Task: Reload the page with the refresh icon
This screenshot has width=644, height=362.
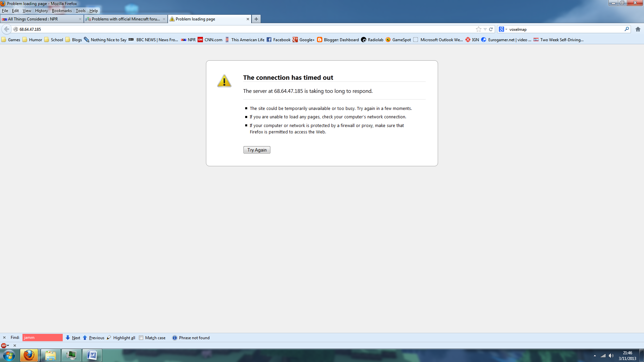Action: coord(491,29)
